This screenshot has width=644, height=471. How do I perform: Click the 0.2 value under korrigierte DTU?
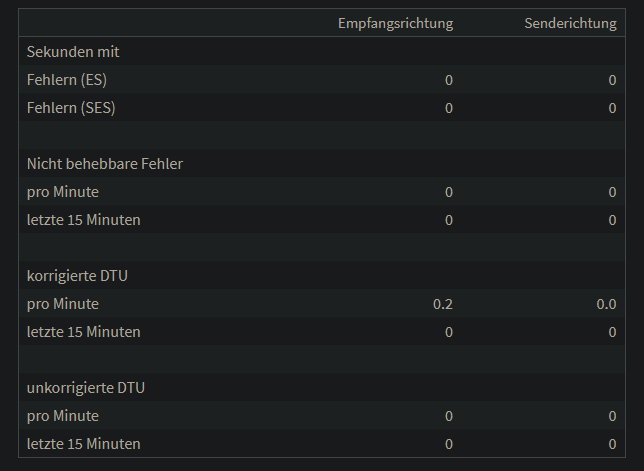click(443, 303)
